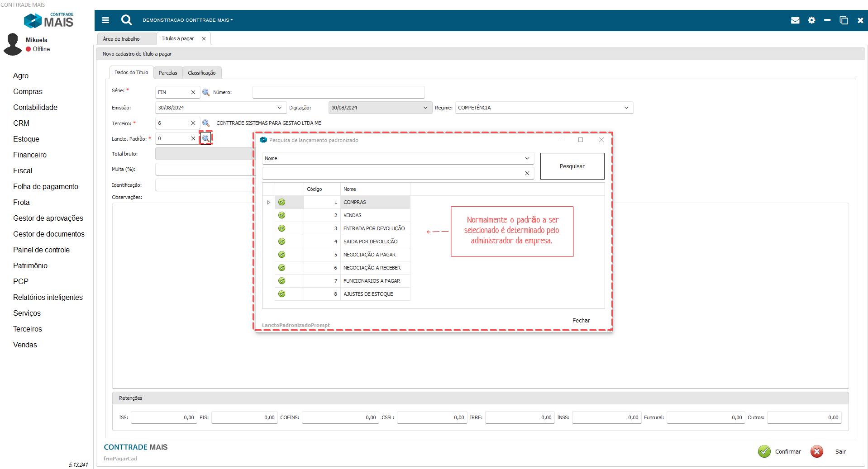The width and height of the screenshot is (868, 469).
Task: Expand the COMPRAS row arrow
Action: pyautogui.click(x=268, y=202)
